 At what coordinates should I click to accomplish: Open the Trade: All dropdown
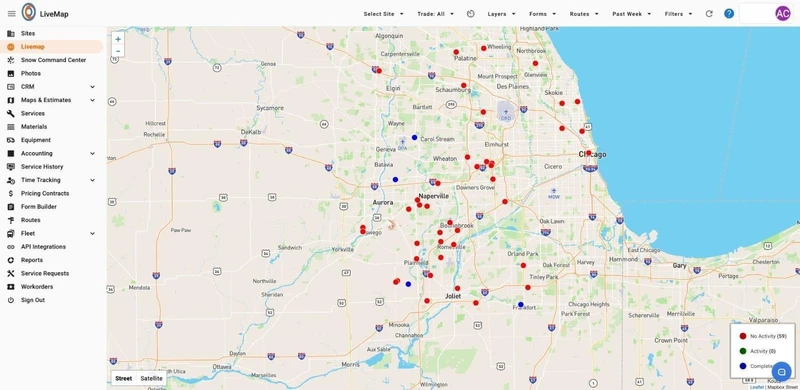click(x=435, y=14)
